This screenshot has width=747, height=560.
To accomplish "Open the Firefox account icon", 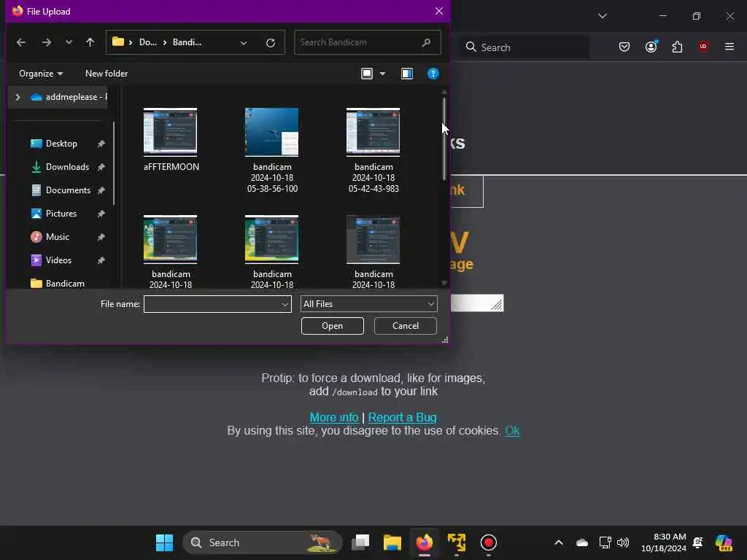I will (651, 47).
